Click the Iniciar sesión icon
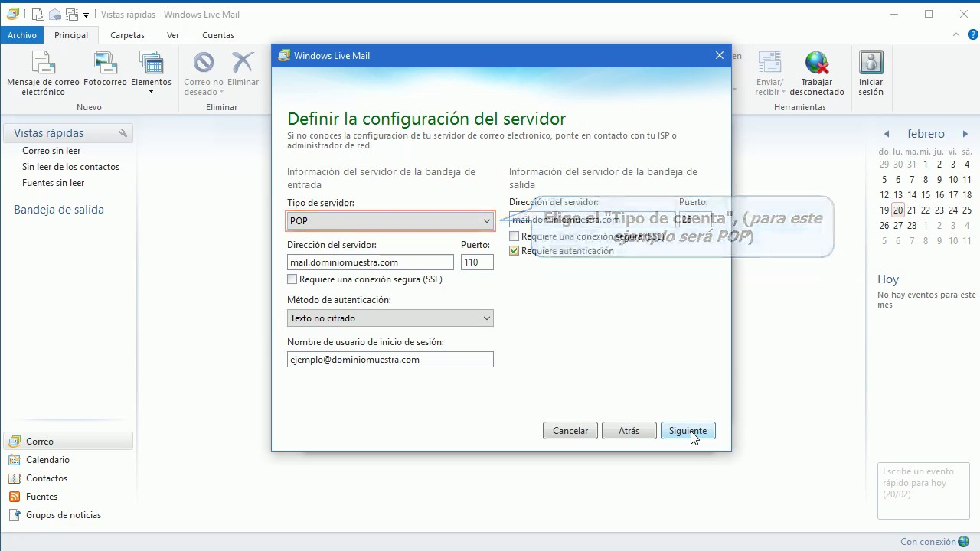This screenshot has width=980, height=551. [871, 63]
